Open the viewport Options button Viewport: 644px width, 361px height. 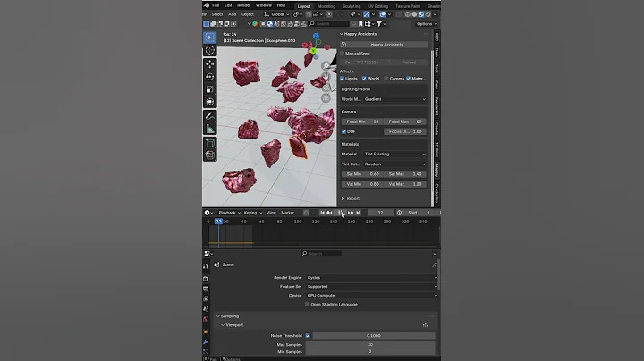(x=428, y=24)
